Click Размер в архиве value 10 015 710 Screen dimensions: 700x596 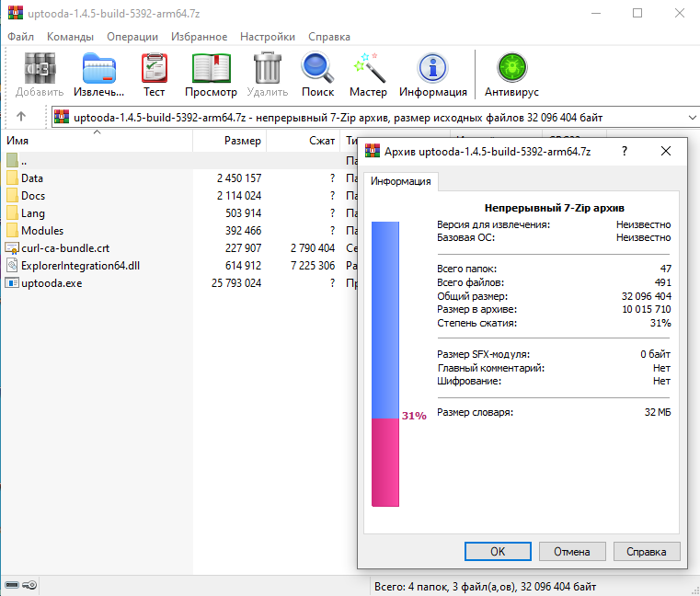pos(647,309)
